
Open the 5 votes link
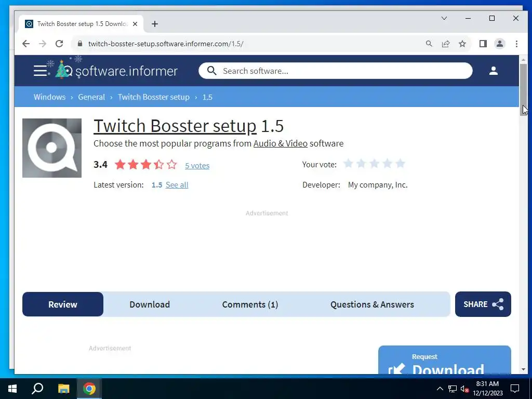tap(197, 166)
